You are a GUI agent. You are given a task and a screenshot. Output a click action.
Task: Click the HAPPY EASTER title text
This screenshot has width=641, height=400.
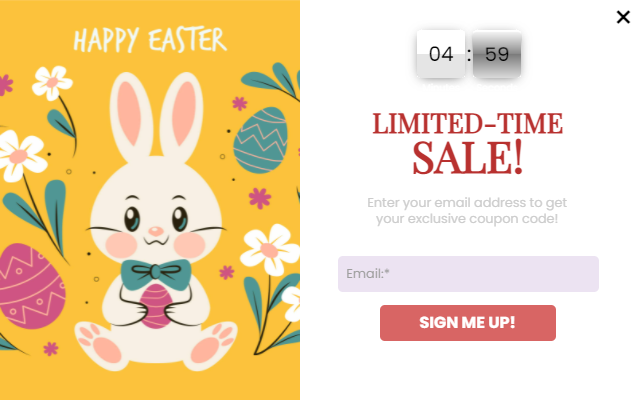point(150,40)
